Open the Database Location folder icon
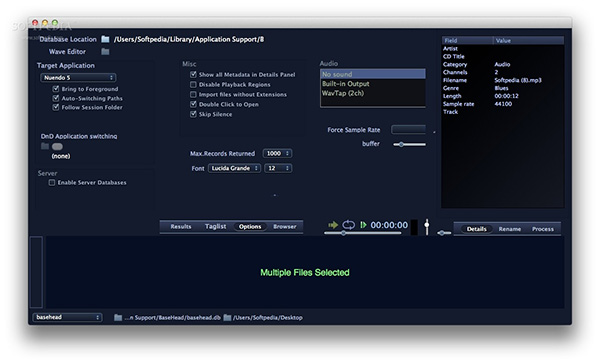Screen dimensions: 600x364 click(x=105, y=39)
